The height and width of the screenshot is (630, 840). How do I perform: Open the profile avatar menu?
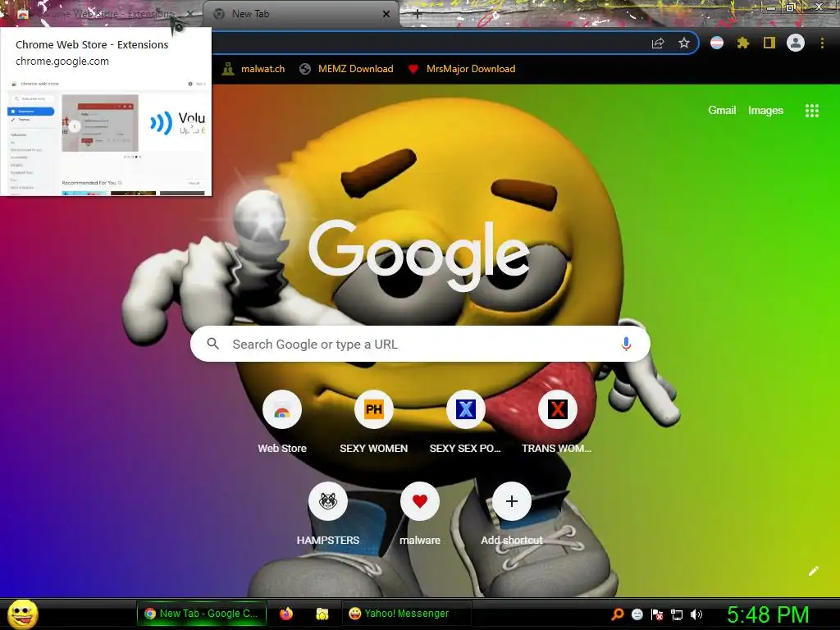[x=796, y=43]
